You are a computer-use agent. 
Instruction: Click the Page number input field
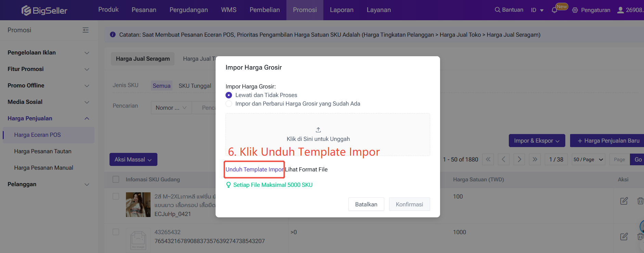pyautogui.click(x=619, y=159)
